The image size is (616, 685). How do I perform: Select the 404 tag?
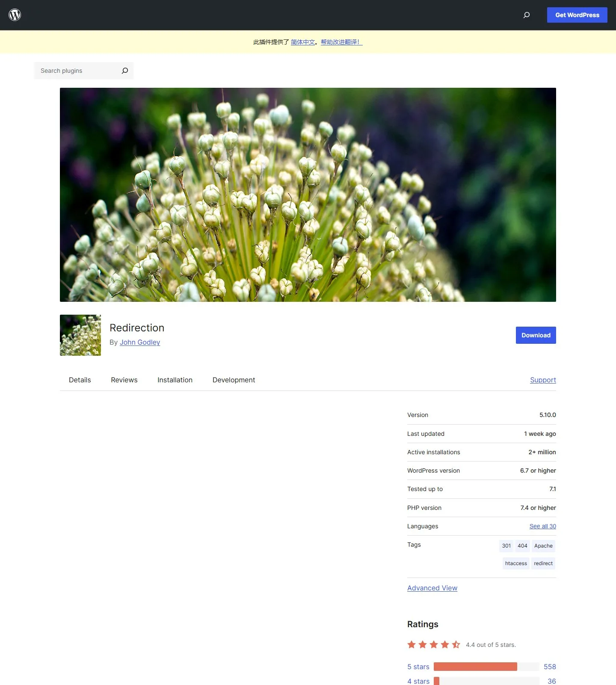[x=522, y=546]
